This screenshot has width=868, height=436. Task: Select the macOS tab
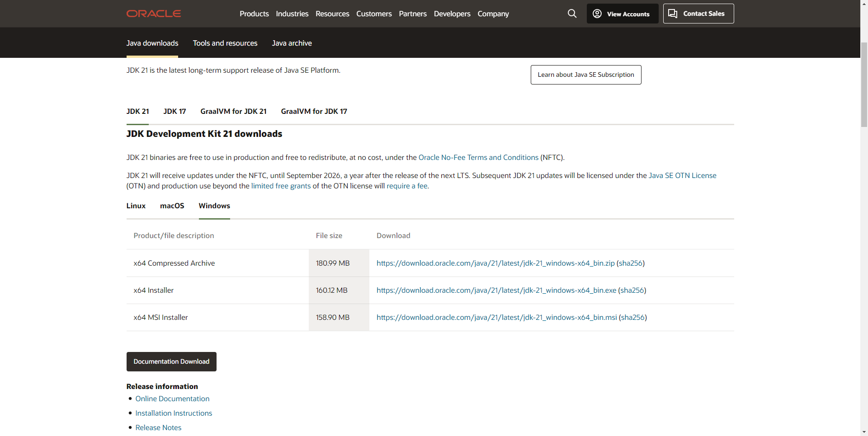[x=172, y=206]
